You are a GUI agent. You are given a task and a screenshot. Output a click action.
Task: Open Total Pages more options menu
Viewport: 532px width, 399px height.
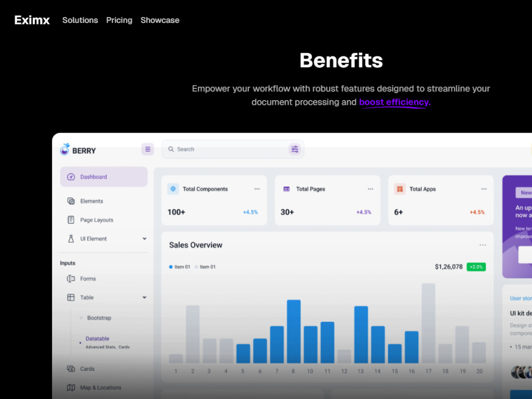point(370,189)
